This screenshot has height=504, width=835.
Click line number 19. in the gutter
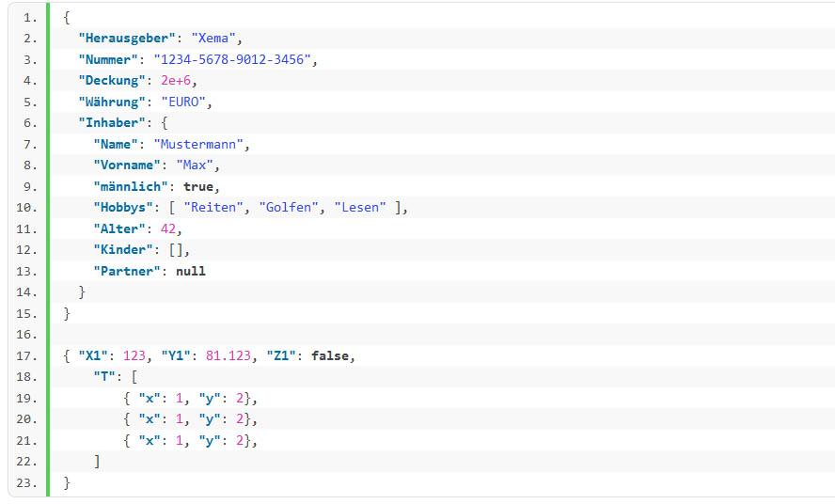tap(26, 398)
